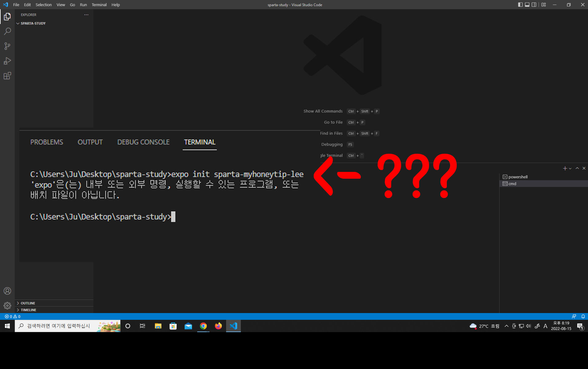The height and width of the screenshot is (369, 588).
Task: Show hidden system tray icons
Action: [x=506, y=326]
